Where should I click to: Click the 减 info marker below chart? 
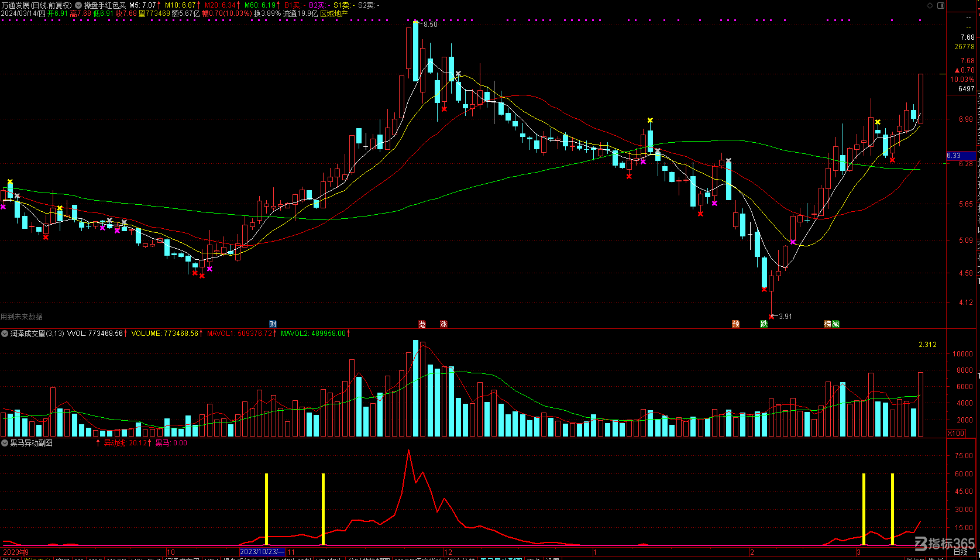click(835, 324)
